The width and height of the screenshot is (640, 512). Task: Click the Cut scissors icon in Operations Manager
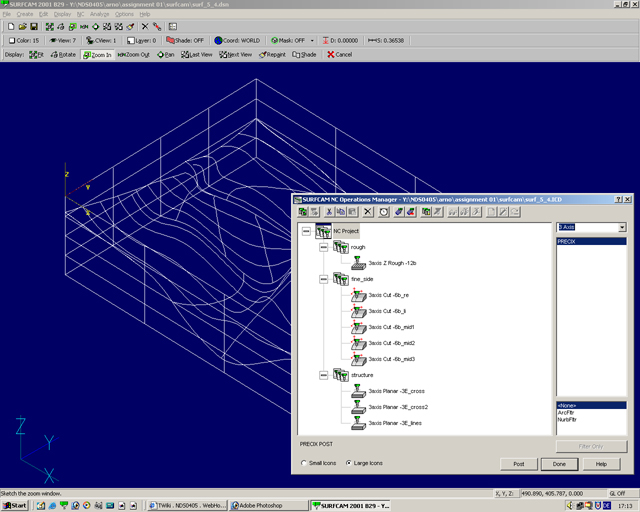(x=329, y=211)
